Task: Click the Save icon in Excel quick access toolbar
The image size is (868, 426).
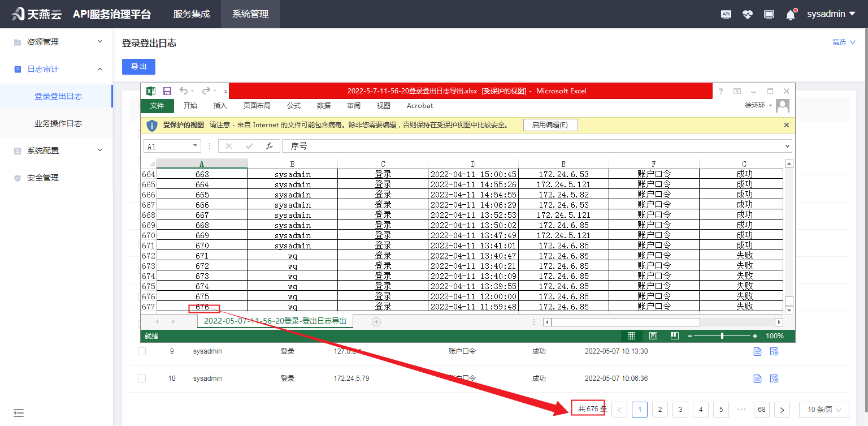Action: [x=166, y=91]
